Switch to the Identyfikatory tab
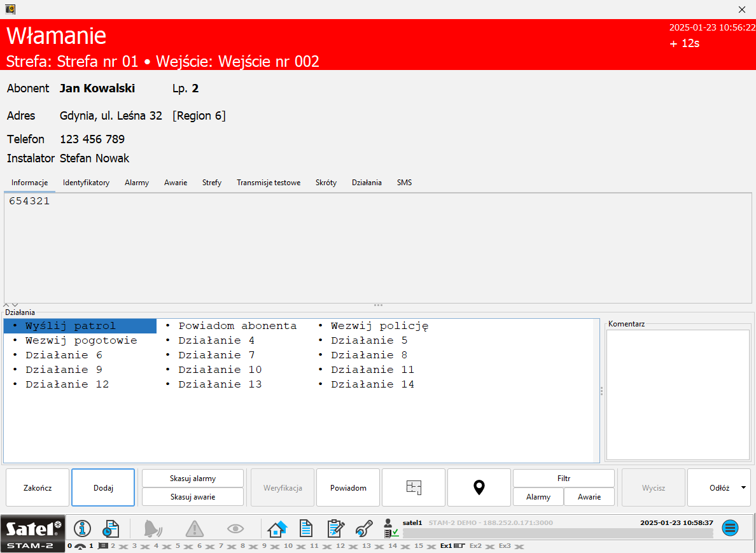Image resolution: width=756 pixels, height=553 pixels. 86,183
